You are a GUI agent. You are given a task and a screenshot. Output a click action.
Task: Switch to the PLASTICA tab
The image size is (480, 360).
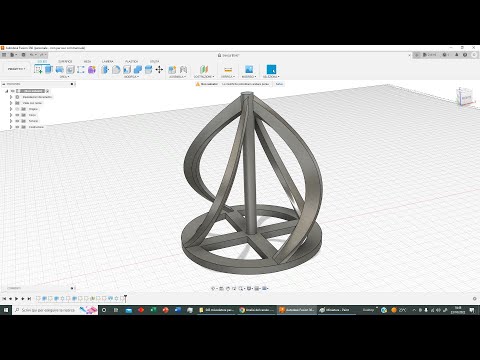pos(131,62)
